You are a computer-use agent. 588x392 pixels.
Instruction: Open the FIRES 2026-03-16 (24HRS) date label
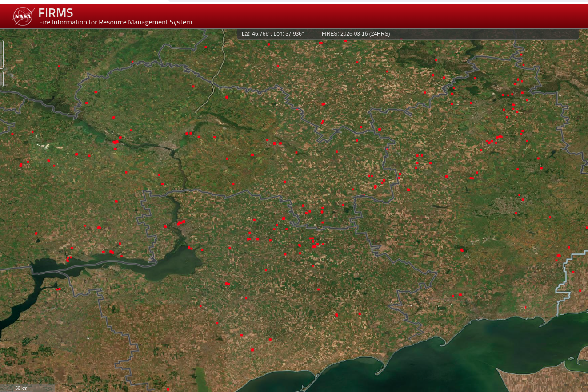point(356,34)
